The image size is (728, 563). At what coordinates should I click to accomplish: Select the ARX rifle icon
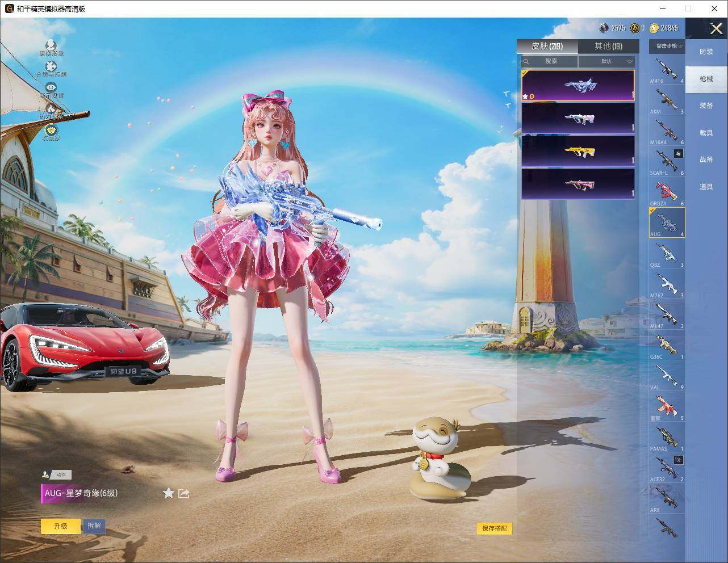667,498
